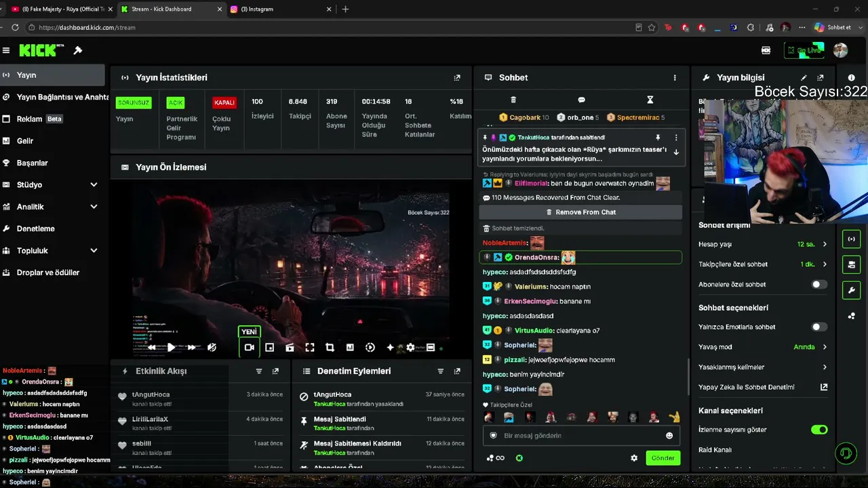Image resolution: width=868 pixels, height=488 pixels.
Task: Open Takipçilere özel sohbet duration chevron
Action: coord(825,264)
